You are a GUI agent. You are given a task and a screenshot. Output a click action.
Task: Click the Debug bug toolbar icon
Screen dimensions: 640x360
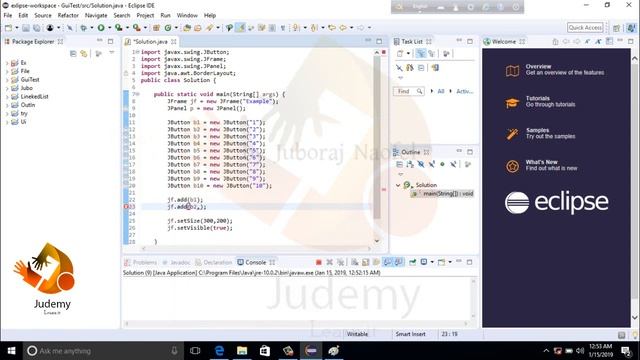[84, 28]
